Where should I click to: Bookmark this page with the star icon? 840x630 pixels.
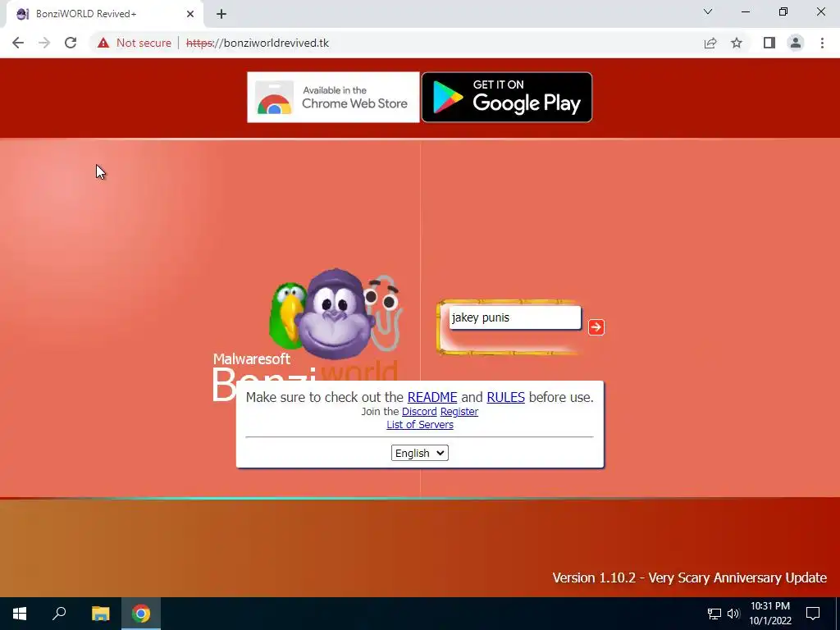[x=737, y=43]
